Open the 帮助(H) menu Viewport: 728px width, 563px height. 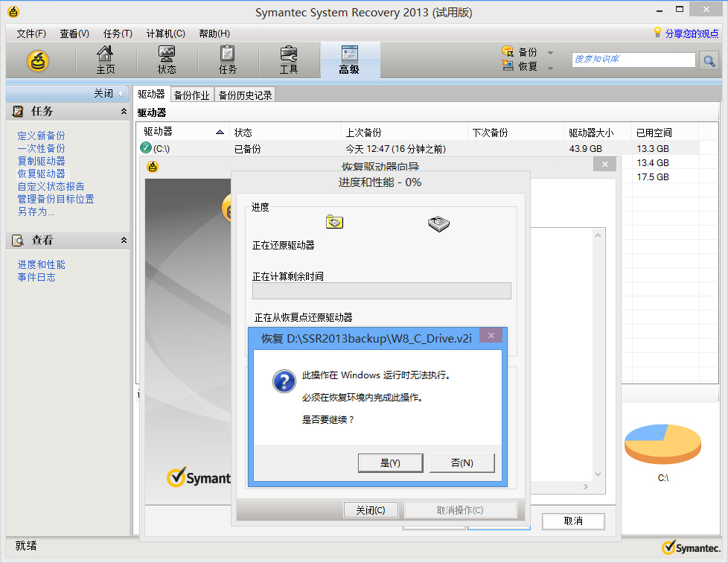(x=214, y=34)
